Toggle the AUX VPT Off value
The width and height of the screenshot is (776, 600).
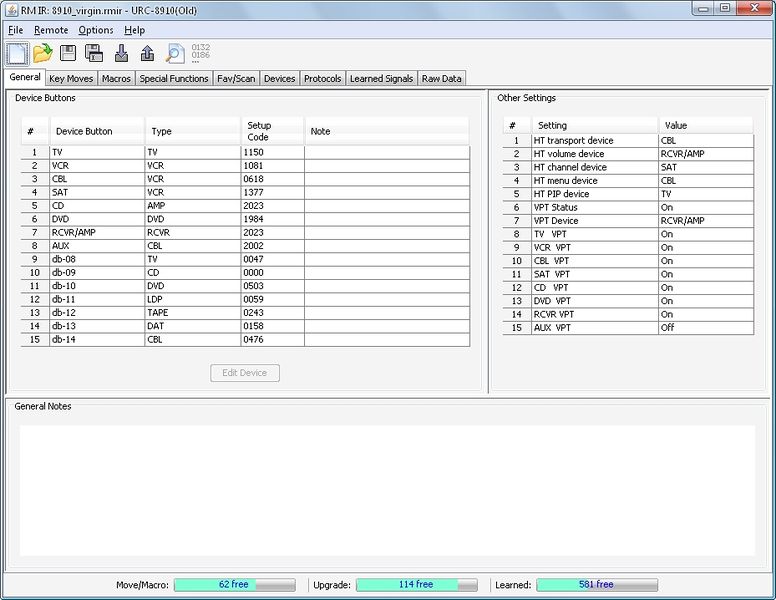pyautogui.click(x=706, y=328)
